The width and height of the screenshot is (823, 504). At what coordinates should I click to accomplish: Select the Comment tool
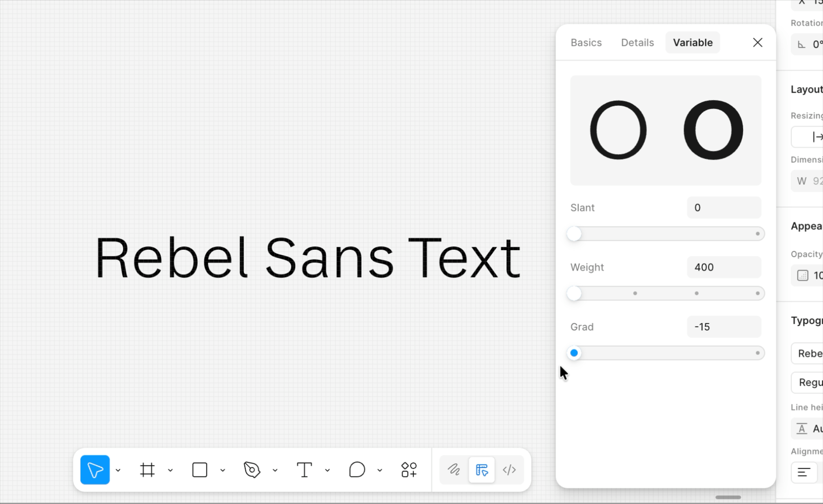click(x=357, y=470)
